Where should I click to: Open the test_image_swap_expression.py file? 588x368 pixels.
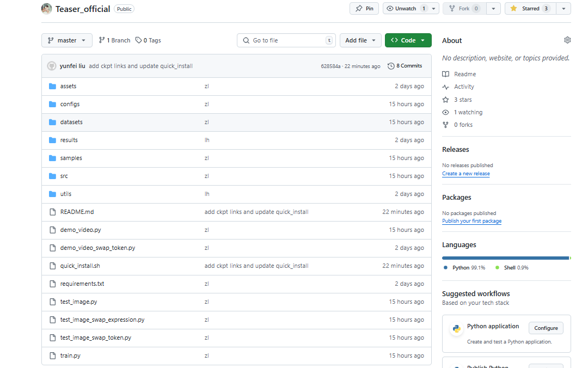click(102, 320)
